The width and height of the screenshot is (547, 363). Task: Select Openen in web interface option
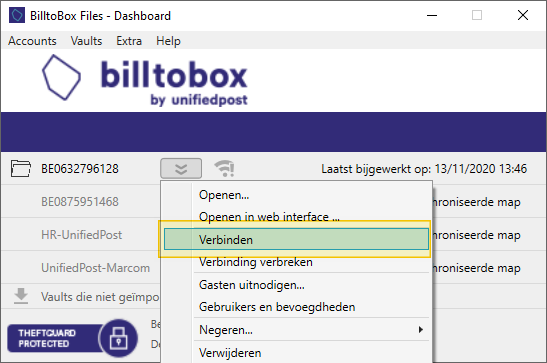click(x=269, y=217)
